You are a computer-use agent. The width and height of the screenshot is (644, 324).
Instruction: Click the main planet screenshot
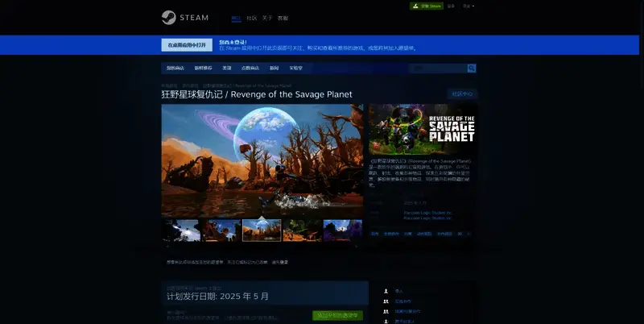(262, 160)
